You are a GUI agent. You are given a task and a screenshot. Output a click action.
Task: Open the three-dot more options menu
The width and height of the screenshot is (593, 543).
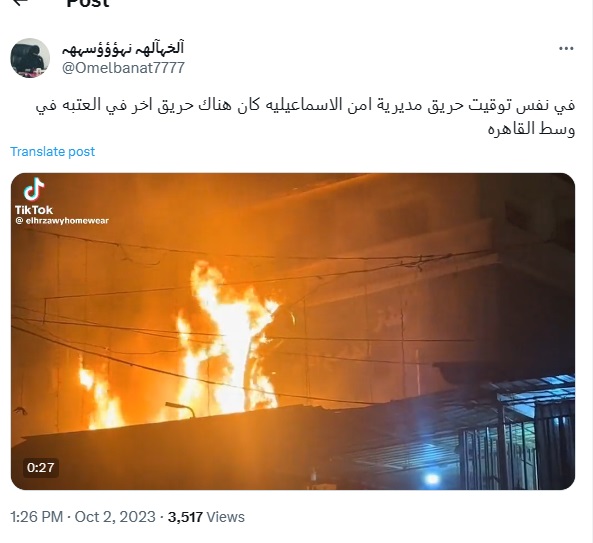(x=566, y=48)
